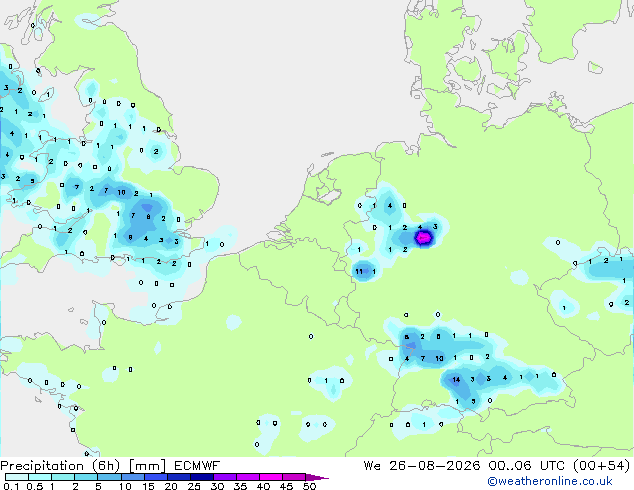Pick the 10–15 mm legend color box
This screenshot has height=490, width=634.
pos(133,477)
